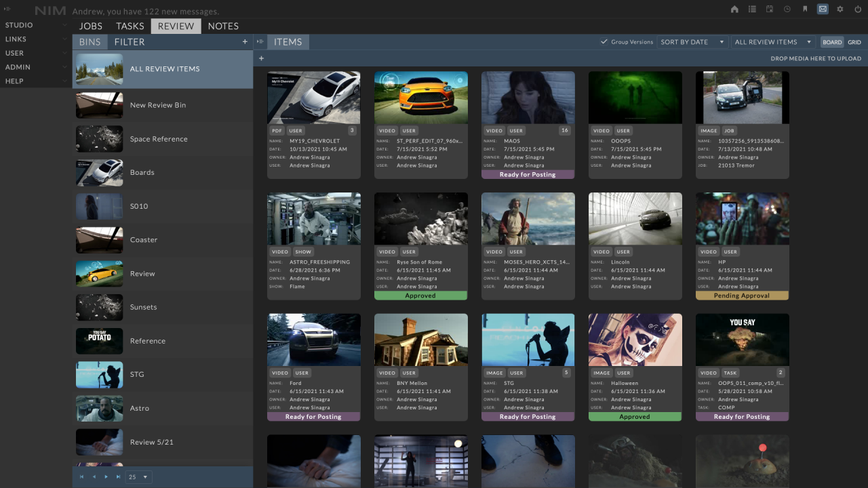Switch to the TASKS tab
Viewport: 868px width, 488px height.
[x=130, y=26]
